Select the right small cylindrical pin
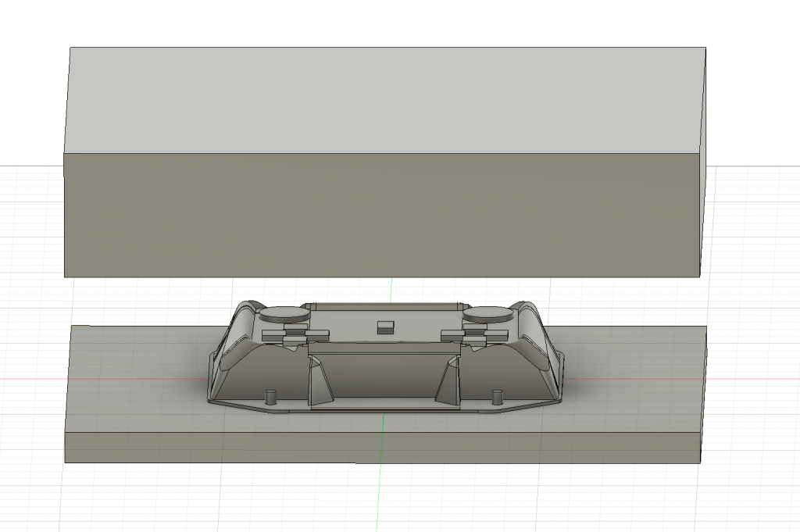Viewport: 800px width, 532px height. pyautogui.click(x=496, y=395)
